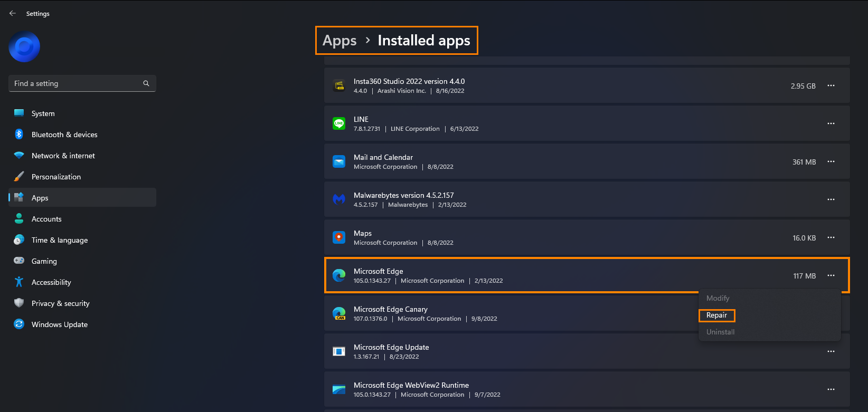Click the 16.0 KB size value
This screenshot has width=868, height=412.
click(804, 238)
